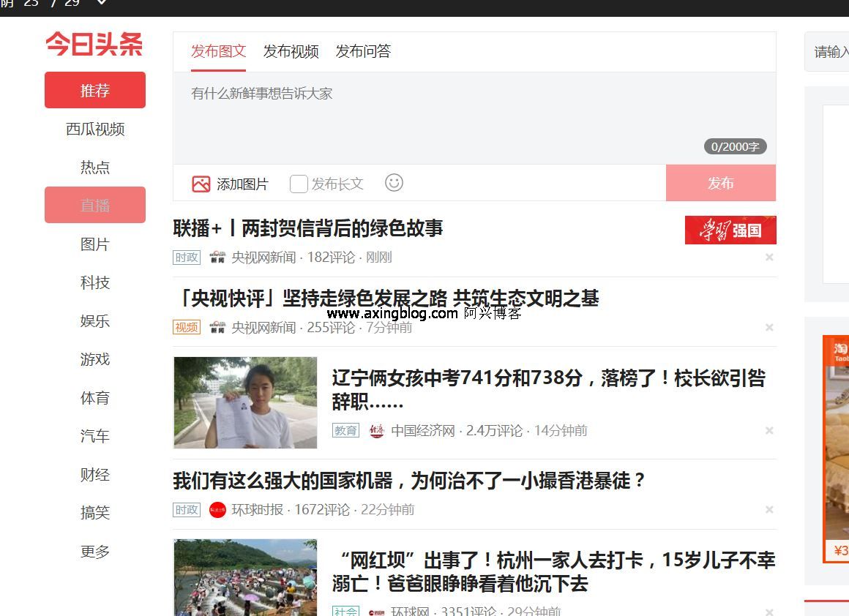Click the Taobao advertisement image
Screen dimensions: 849x616
(836, 448)
